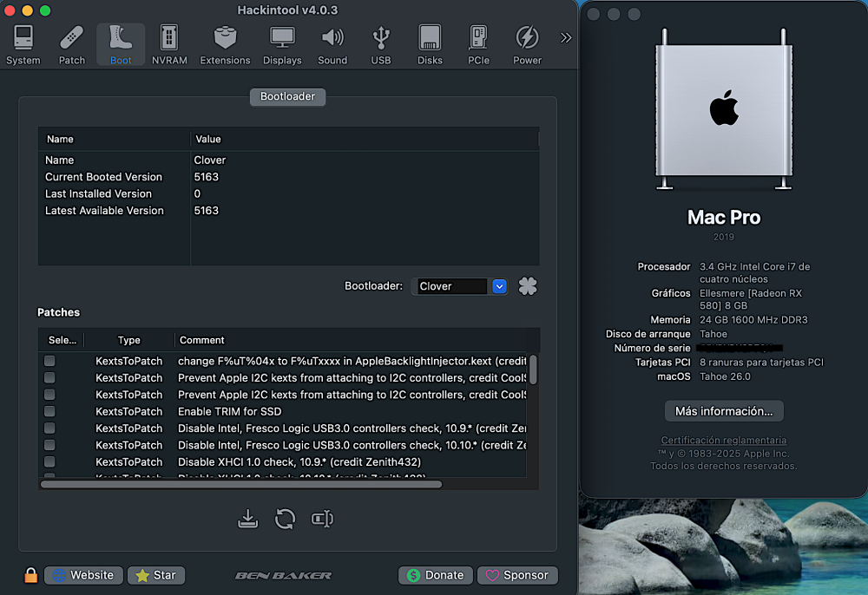
Task: Open the Disks toolbar section
Action: point(430,45)
